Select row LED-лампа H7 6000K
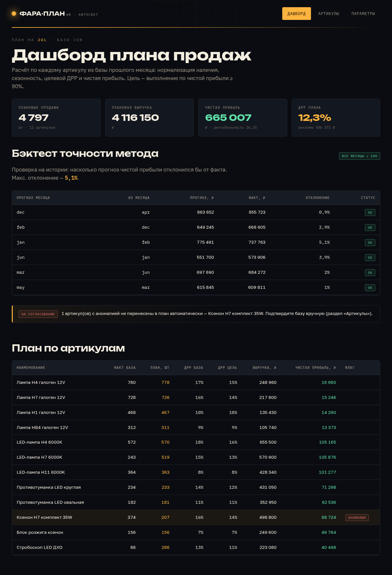This screenshot has height=575, width=392. click(196, 457)
